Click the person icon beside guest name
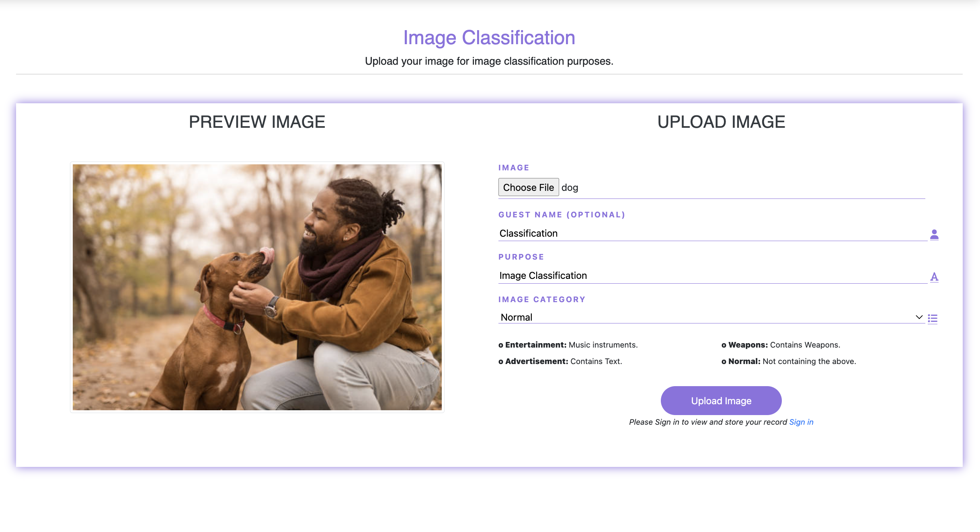 click(934, 234)
